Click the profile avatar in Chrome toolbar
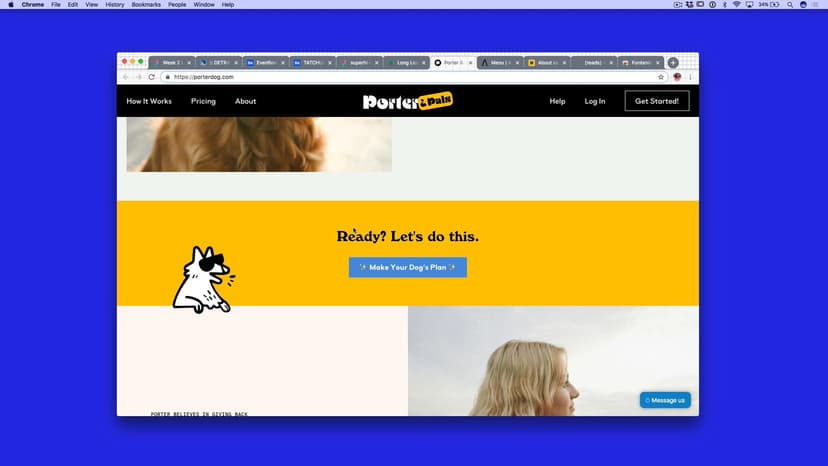This screenshot has width=828, height=466. pyautogui.click(x=677, y=77)
